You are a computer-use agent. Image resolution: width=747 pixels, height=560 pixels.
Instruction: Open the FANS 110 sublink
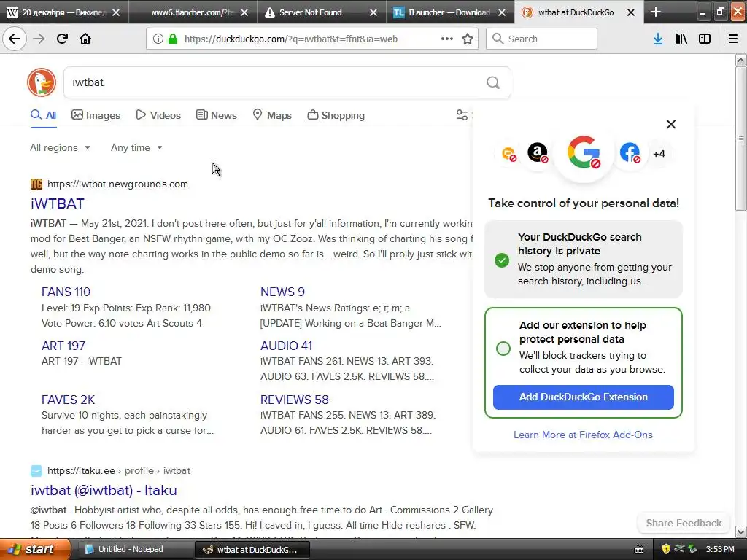coord(66,292)
